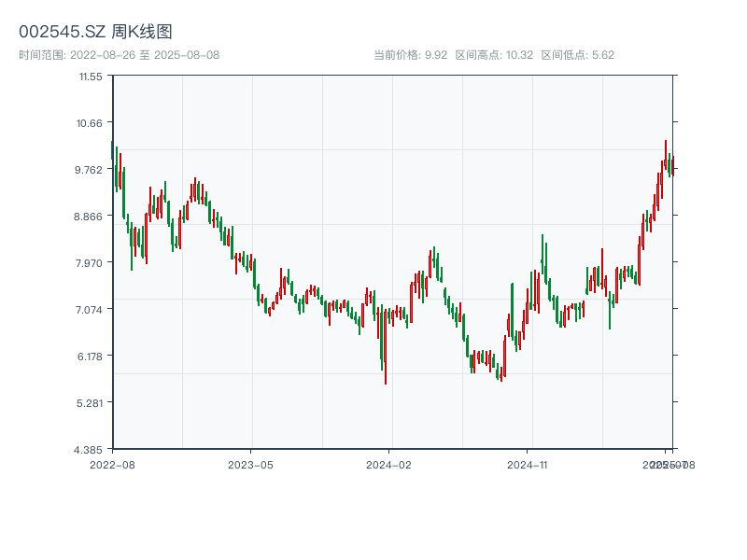
Task: Click the 时间范围 date range text
Action: point(119,55)
